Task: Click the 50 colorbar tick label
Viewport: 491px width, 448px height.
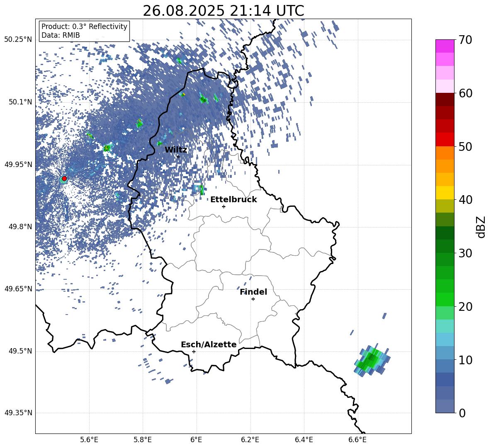Action: [465, 147]
